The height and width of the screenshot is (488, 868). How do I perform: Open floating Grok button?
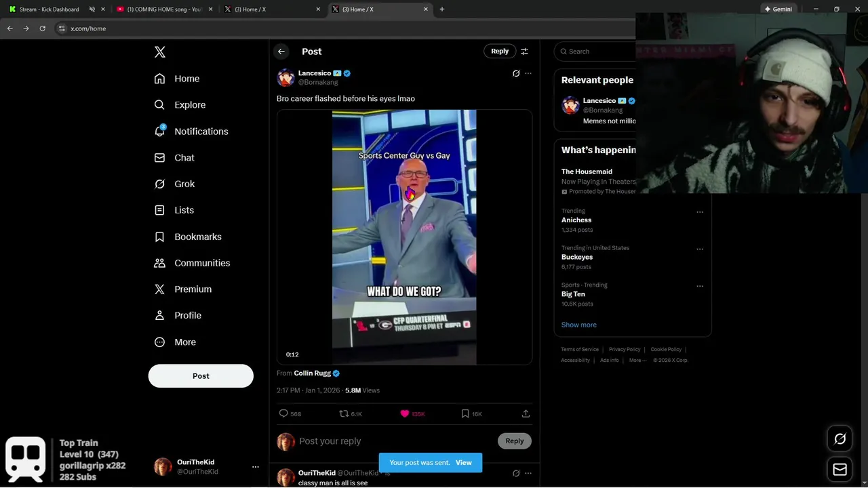coord(840,439)
